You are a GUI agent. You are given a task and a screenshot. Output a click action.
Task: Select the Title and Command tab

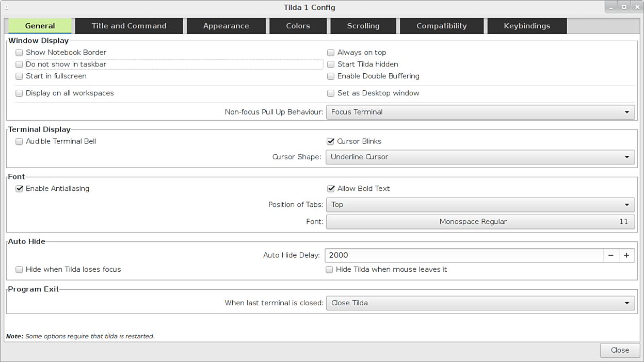(129, 26)
